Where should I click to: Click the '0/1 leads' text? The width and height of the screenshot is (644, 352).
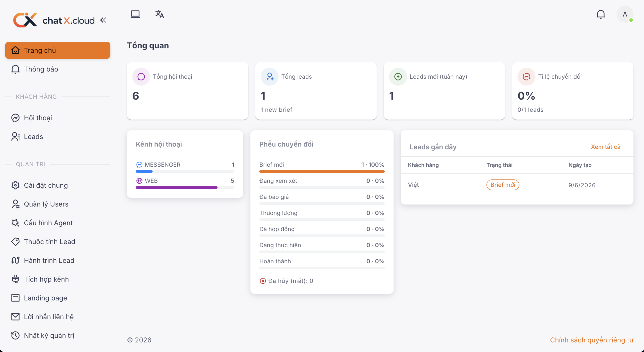(530, 110)
